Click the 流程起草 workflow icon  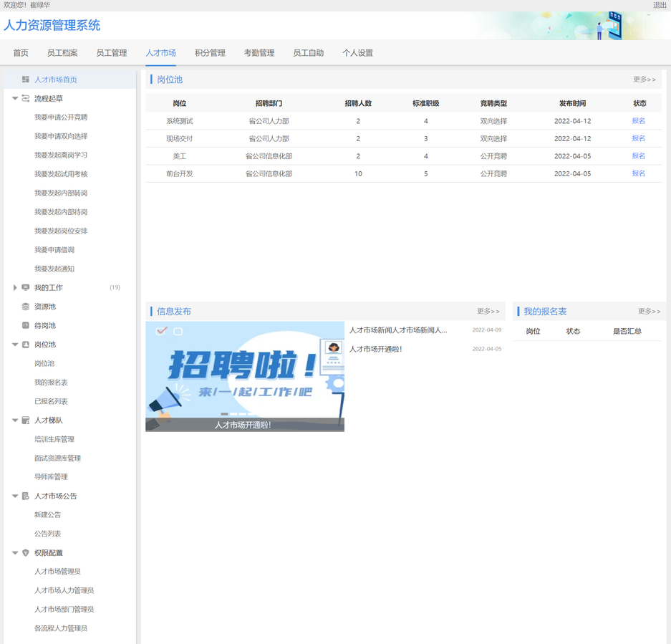click(x=26, y=98)
